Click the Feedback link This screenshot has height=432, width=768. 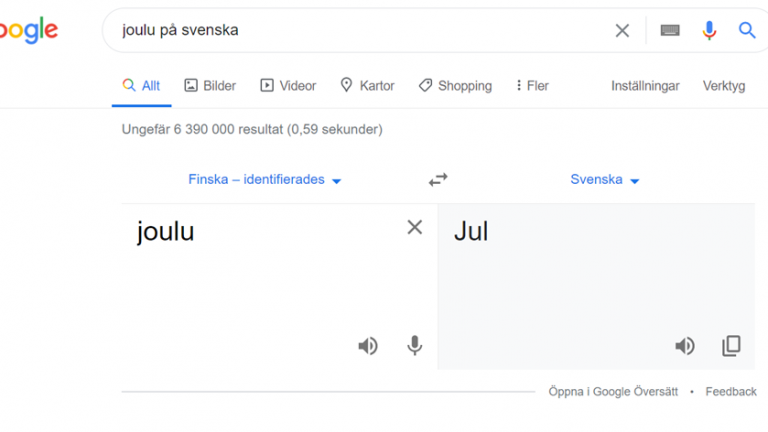731,392
